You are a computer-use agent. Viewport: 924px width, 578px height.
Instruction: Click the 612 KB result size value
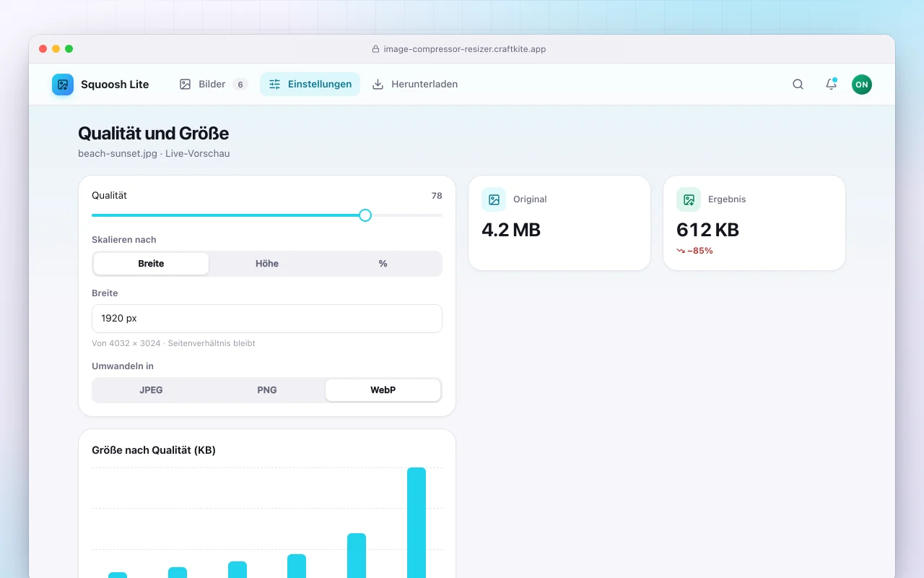[707, 230]
